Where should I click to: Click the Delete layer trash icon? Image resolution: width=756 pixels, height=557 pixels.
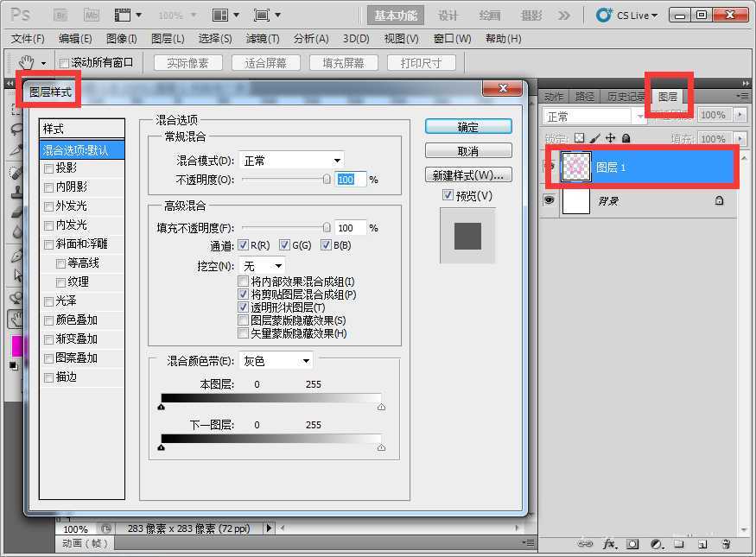726,544
